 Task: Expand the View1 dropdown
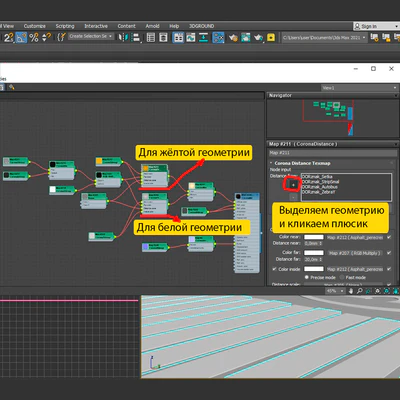pyautogui.click(x=360, y=88)
